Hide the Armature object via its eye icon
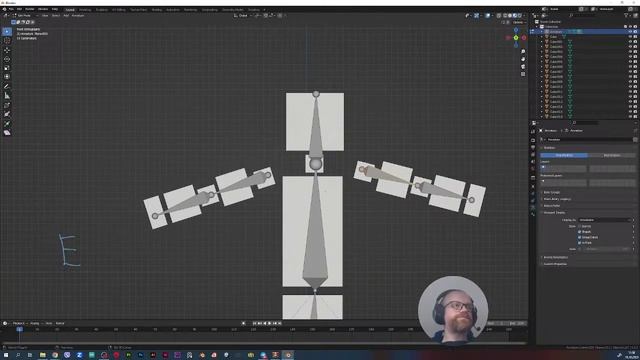The width and height of the screenshot is (640, 360). pyautogui.click(x=630, y=31)
